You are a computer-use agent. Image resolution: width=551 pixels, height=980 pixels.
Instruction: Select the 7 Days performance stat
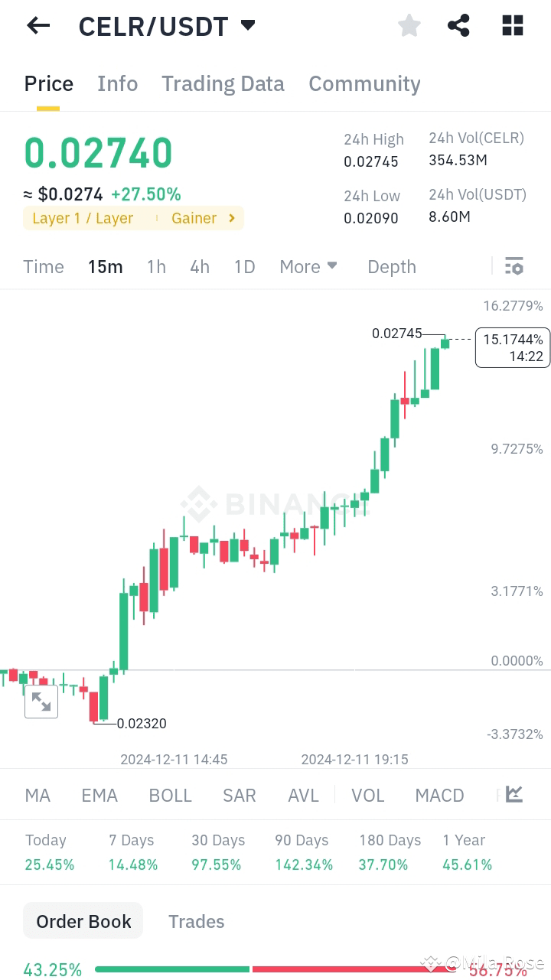pos(132,851)
